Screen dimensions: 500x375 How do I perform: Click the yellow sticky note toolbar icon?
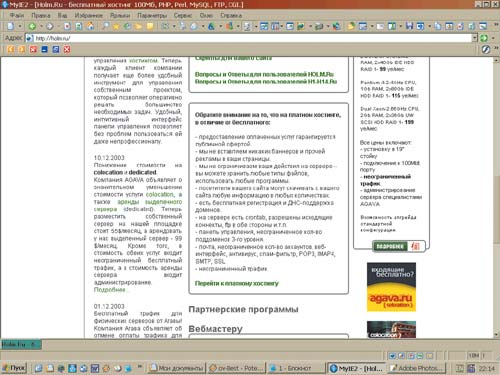click(150, 26)
